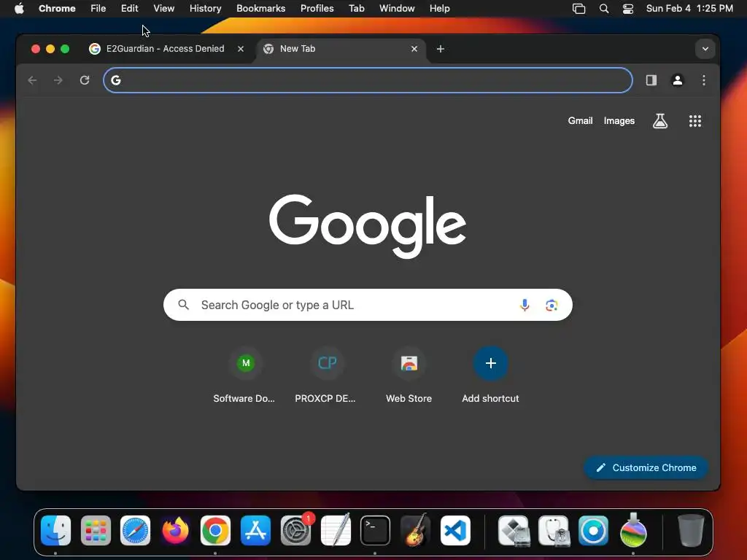Open the Window menu
This screenshot has width=747, height=560.
397,9
